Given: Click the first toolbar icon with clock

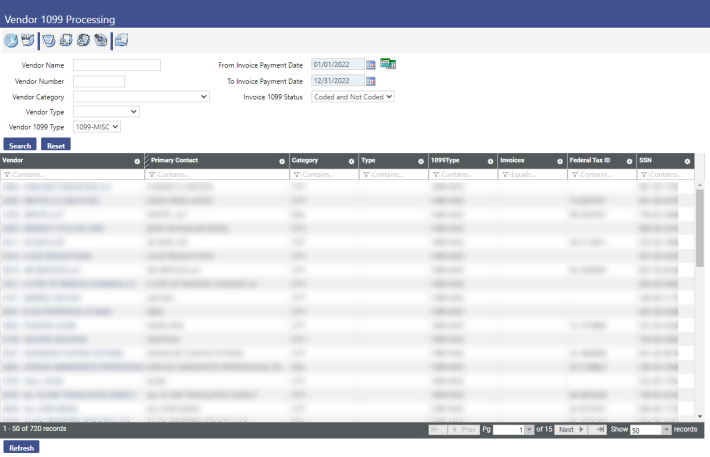Looking at the screenshot, I should point(11,40).
